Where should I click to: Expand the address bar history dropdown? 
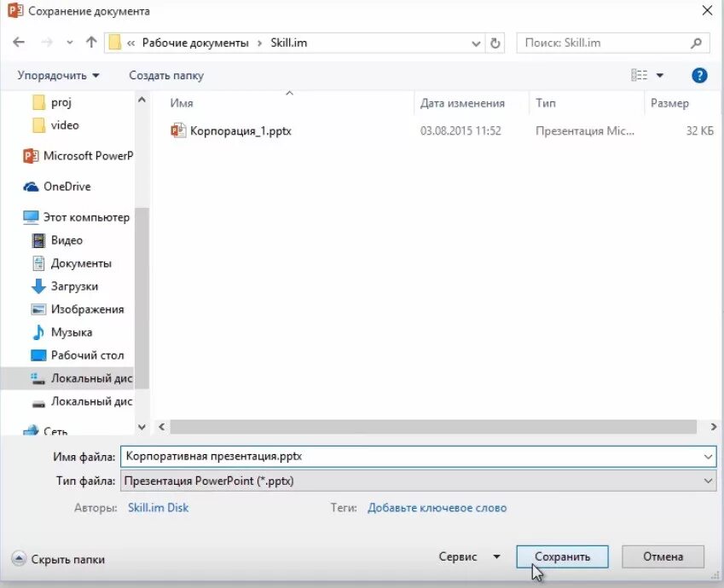pyautogui.click(x=476, y=43)
